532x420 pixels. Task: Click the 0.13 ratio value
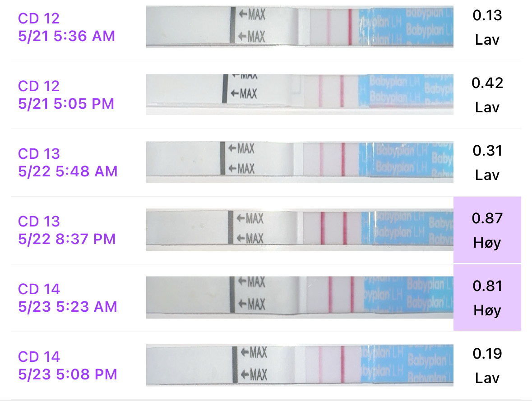(x=487, y=15)
